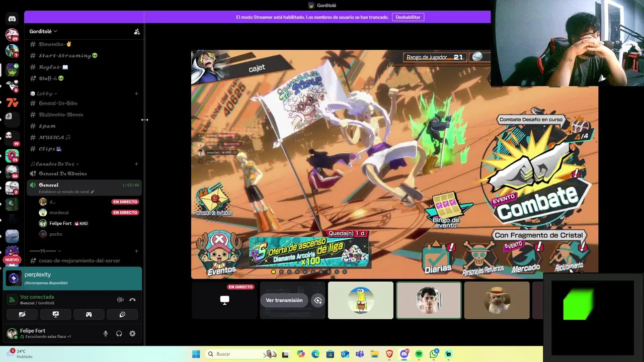Open the red '7' server icon in sidebar
This screenshot has height=362, width=644.
click(12, 103)
